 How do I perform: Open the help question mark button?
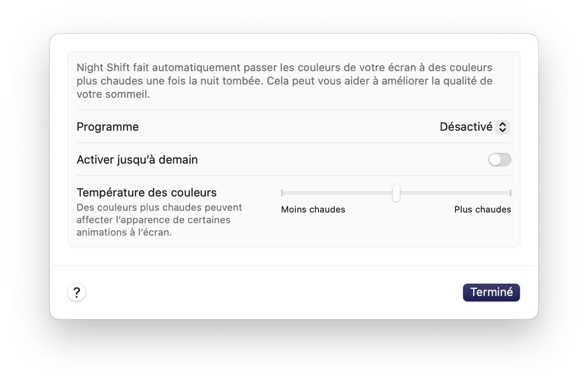[x=76, y=293]
